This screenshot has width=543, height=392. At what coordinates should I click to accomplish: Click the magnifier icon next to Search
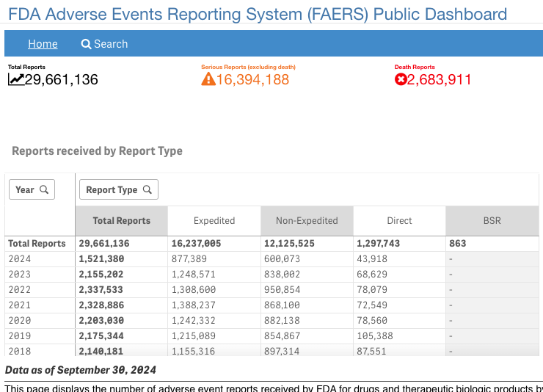[86, 44]
